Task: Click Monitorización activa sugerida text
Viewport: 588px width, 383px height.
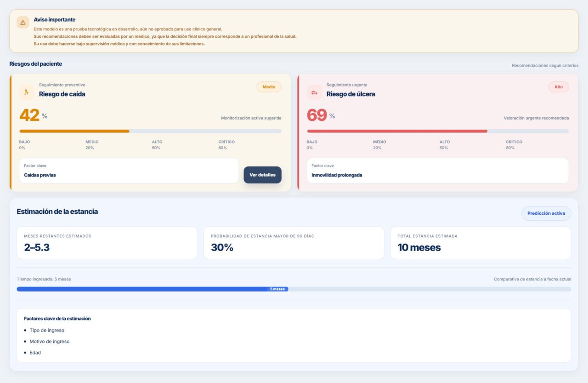Action: click(251, 118)
